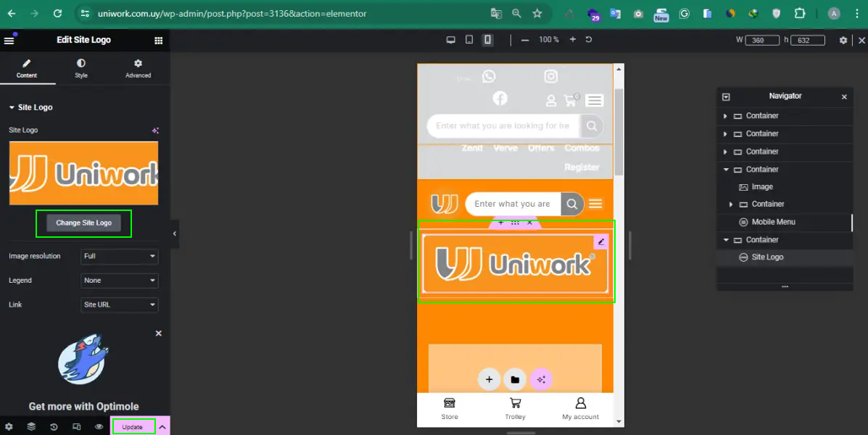Add a container using the handle's plus
This screenshot has width=868, height=435.
501,223
